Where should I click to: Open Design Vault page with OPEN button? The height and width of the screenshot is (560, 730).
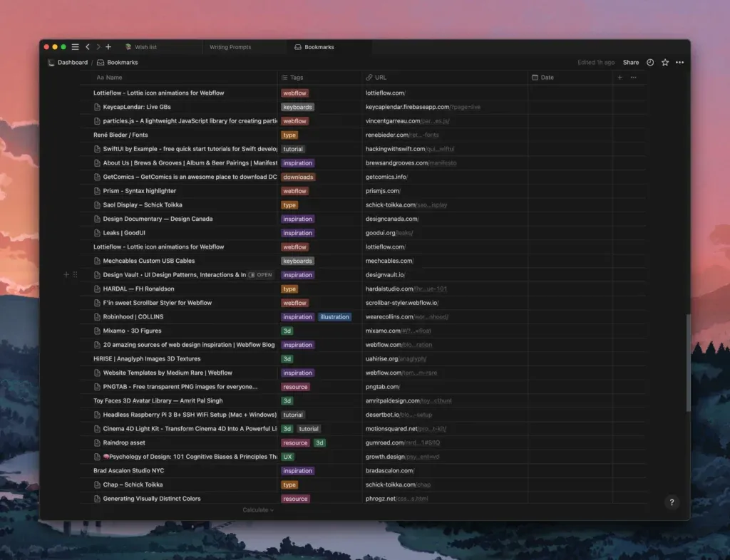[260, 275]
